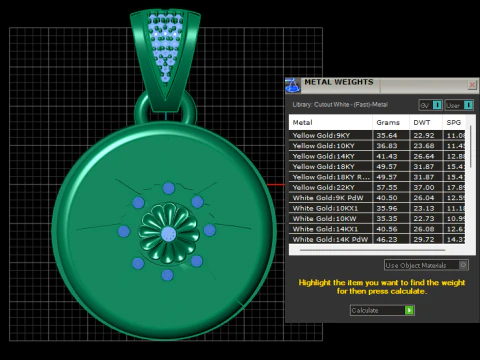Click the 26.04 DWT value

tap(424, 198)
